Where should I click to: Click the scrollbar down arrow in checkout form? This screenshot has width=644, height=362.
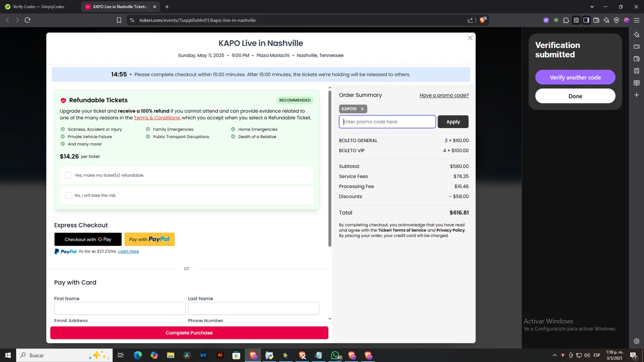330,319
